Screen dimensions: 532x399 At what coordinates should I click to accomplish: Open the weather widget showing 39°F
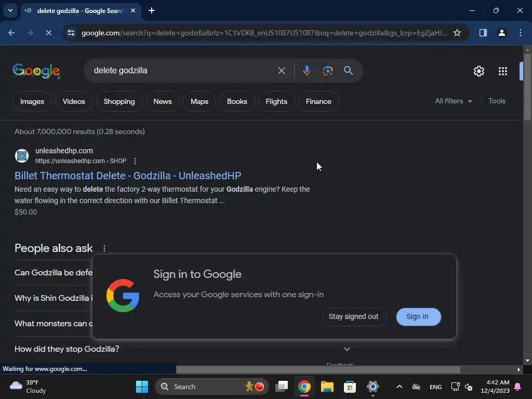[x=28, y=387]
